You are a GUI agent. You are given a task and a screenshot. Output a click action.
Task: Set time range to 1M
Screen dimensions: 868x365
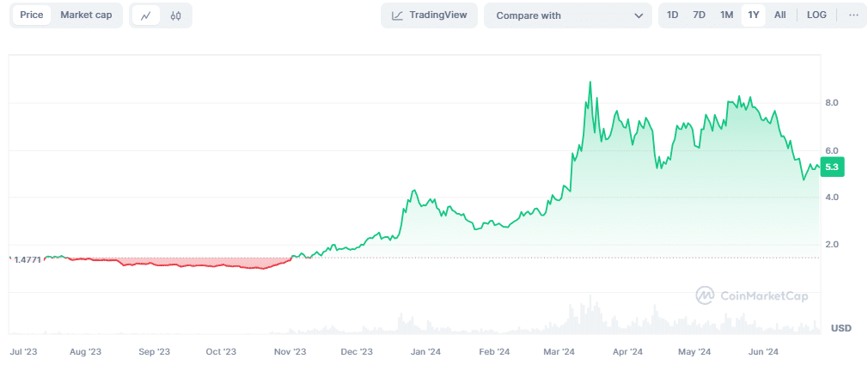(x=726, y=15)
